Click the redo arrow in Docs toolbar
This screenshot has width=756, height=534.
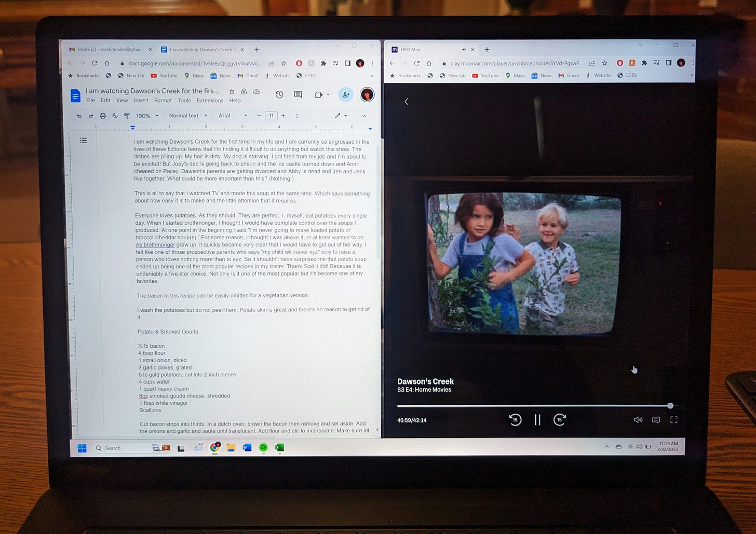pos(91,116)
